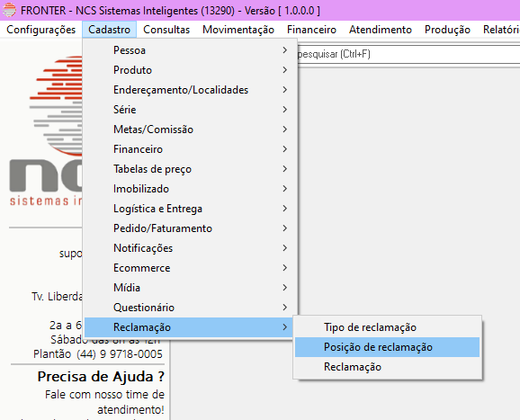This screenshot has height=420, width=520.
Task: Expand Endereçamento/Localidades submenu
Action: click(x=191, y=90)
